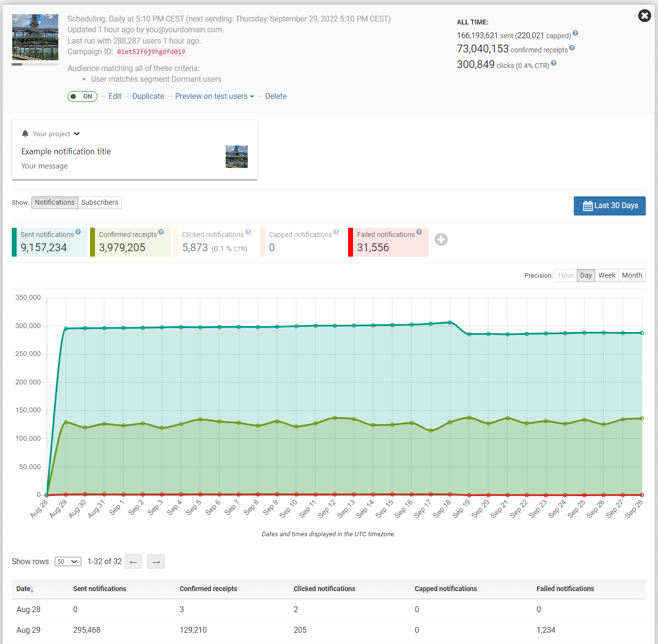Click the Duplicate link
658x644 pixels.
(x=148, y=96)
